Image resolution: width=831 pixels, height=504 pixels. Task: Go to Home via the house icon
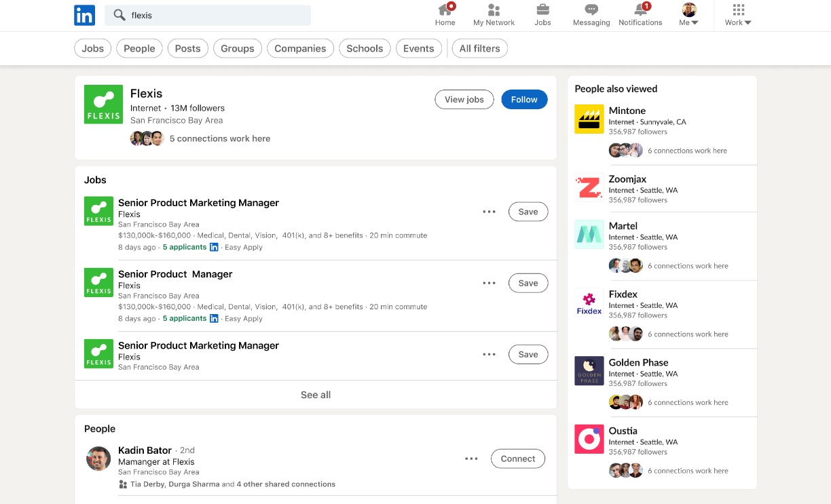(445, 9)
